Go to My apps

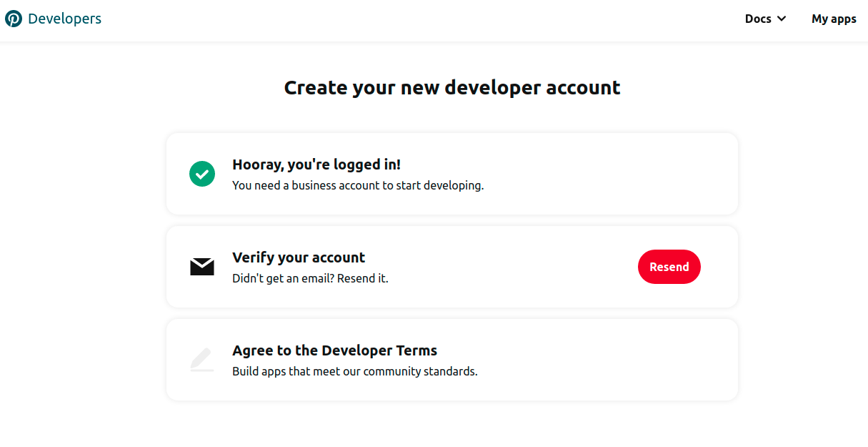pos(834,19)
